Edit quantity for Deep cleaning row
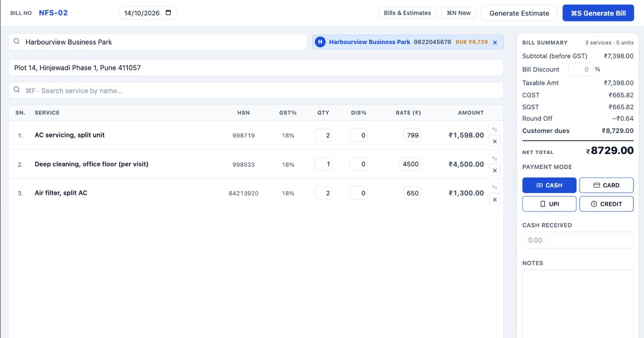Screen dimensions: 644x338 pos(323,164)
